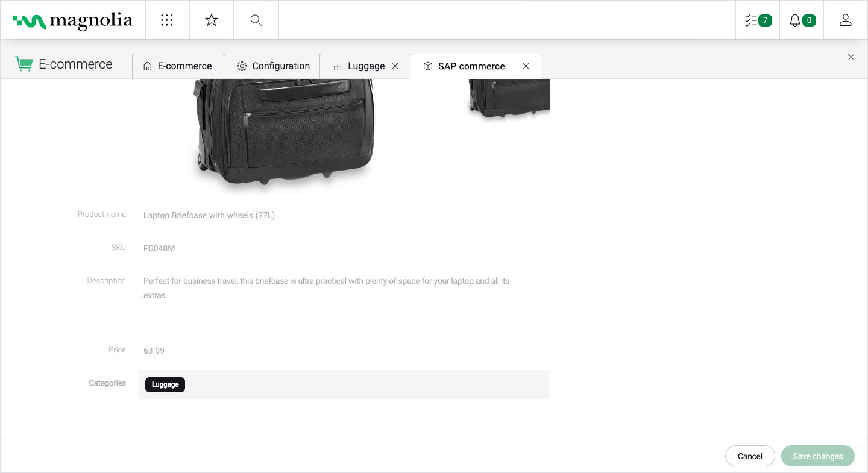The height and width of the screenshot is (473, 868).
Task: Open the user profile menu
Action: pos(846,20)
